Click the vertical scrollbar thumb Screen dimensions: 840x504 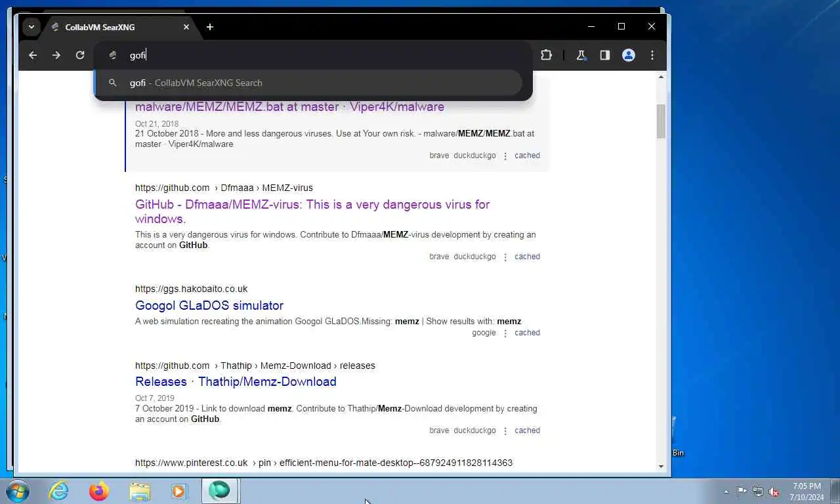[x=661, y=121]
